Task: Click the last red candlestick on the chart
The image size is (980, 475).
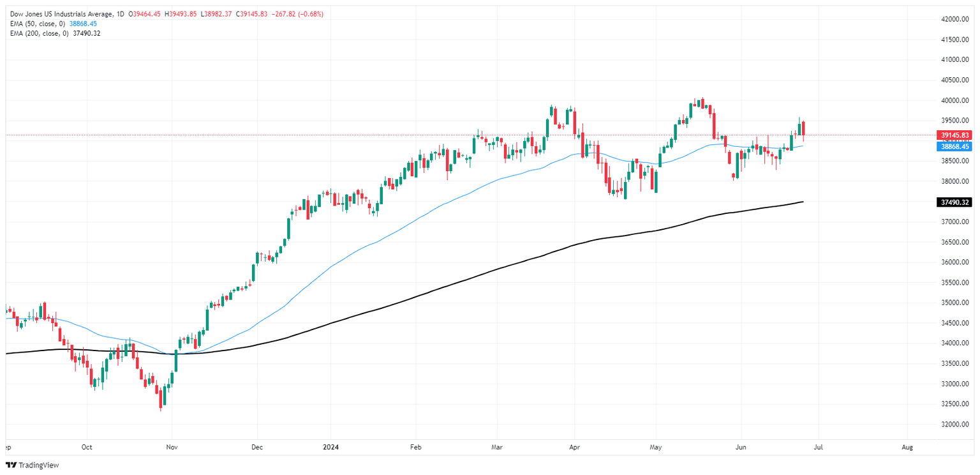Action: [x=803, y=129]
